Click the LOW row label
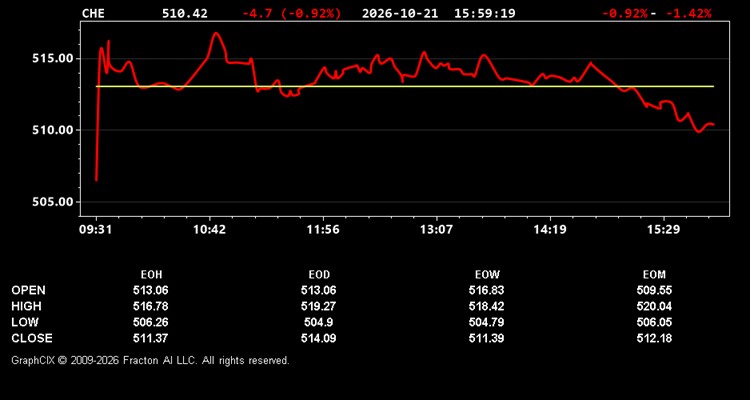 coord(25,322)
